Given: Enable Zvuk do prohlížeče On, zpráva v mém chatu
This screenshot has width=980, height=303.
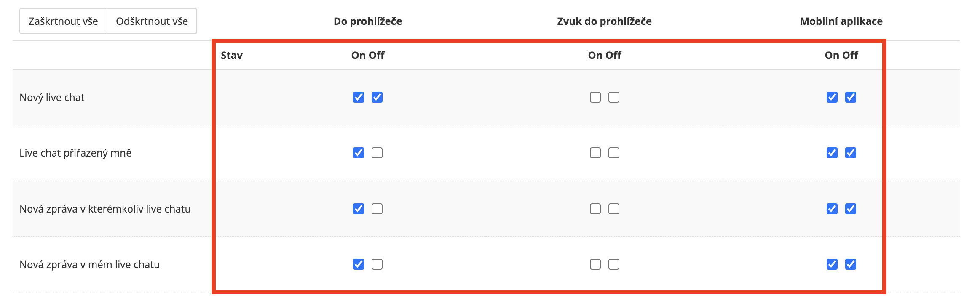Looking at the screenshot, I should coord(595,264).
